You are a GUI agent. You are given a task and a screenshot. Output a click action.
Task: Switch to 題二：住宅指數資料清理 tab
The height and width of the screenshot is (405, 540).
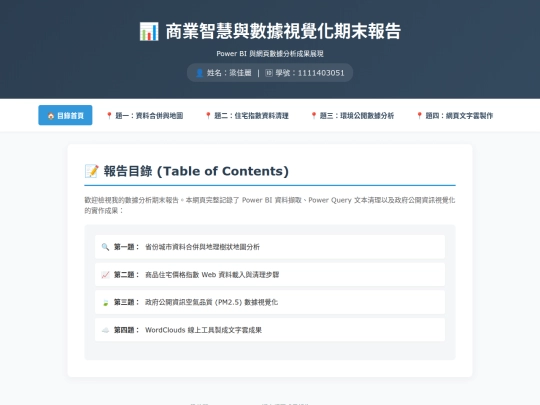[x=247, y=115]
